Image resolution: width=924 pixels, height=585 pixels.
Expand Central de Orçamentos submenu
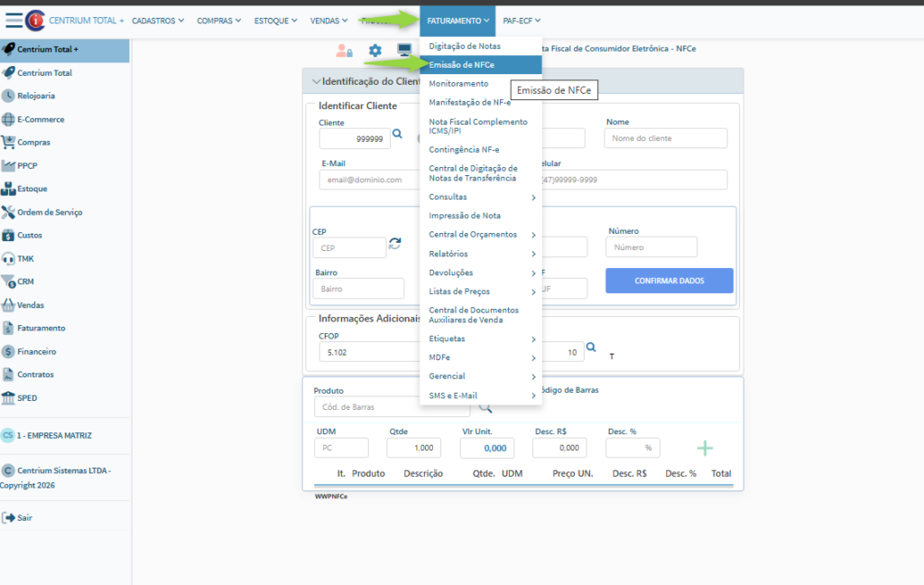coord(481,235)
